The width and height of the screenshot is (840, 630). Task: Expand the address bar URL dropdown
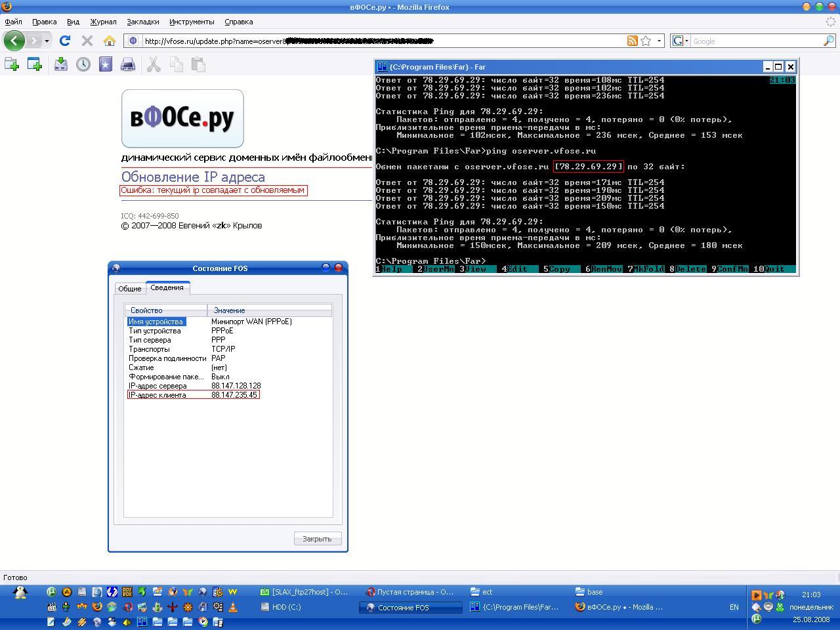pyautogui.click(x=660, y=41)
